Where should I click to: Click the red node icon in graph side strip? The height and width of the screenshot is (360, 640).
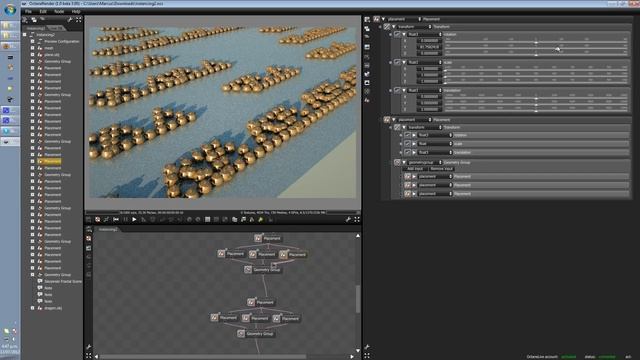(x=89, y=239)
